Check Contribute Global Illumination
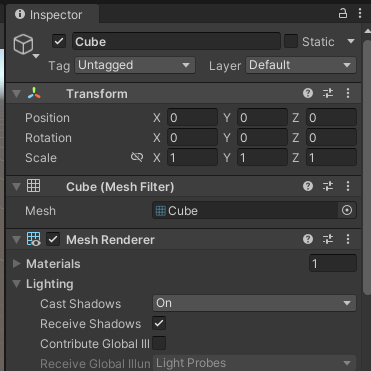The width and height of the screenshot is (371, 371). [x=159, y=343]
